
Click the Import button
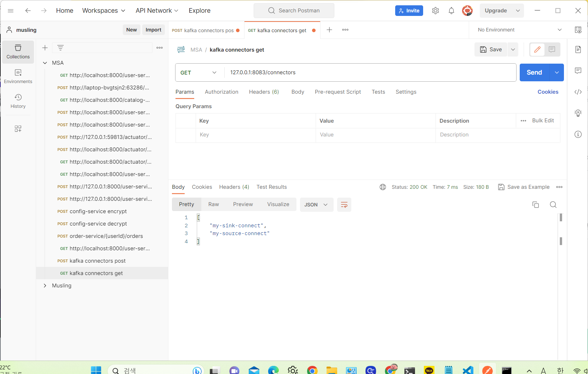pyautogui.click(x=154, y=30)
